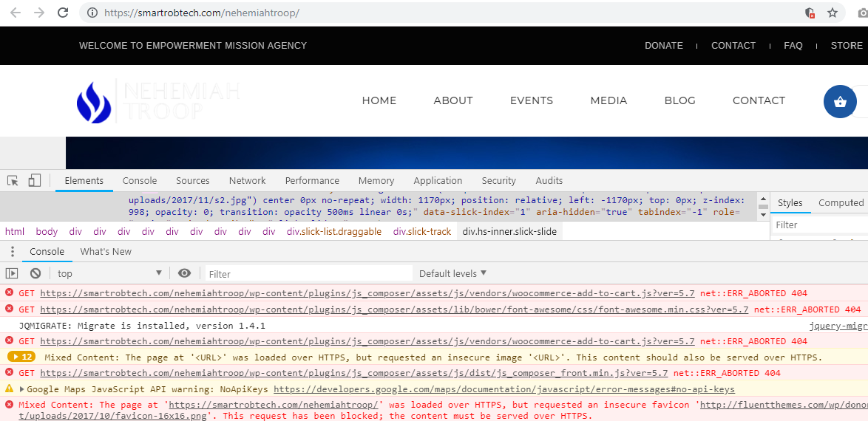Click the console Filter input field
Image resolution: width=868 pixels, height=421 pixels.
pyautogui.click(x=307, y=273)
